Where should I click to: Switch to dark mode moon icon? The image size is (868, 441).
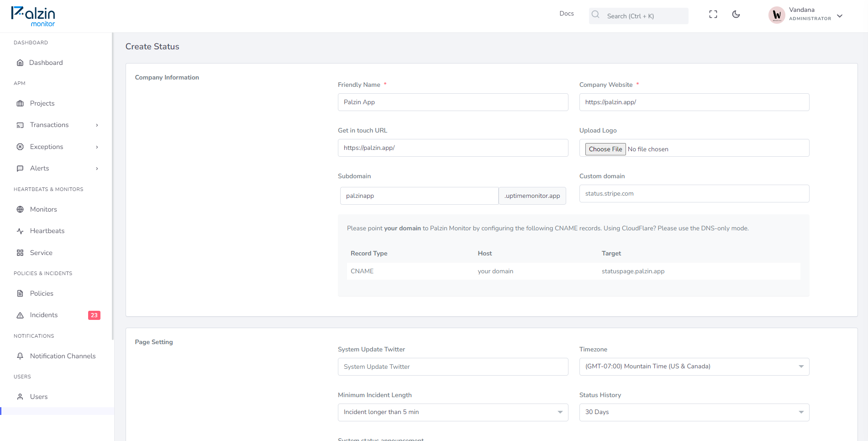pyautogui.click(x=736, y=14)
